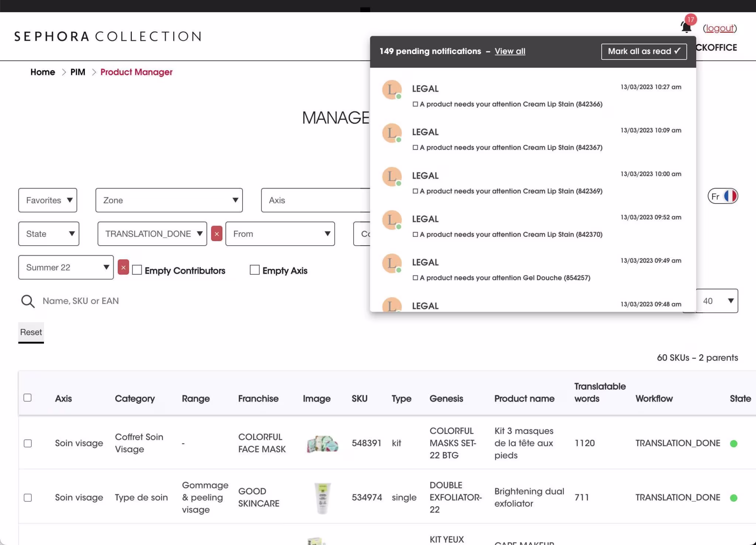Open notification about Cream Lip Stain (842370)
This screenshot has height=545, width=756.
pyautogui.click(x=511, y=234)
